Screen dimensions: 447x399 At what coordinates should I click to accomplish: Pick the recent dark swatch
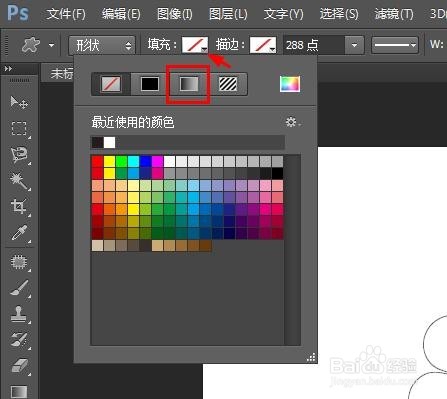click(x=97, y=142)
